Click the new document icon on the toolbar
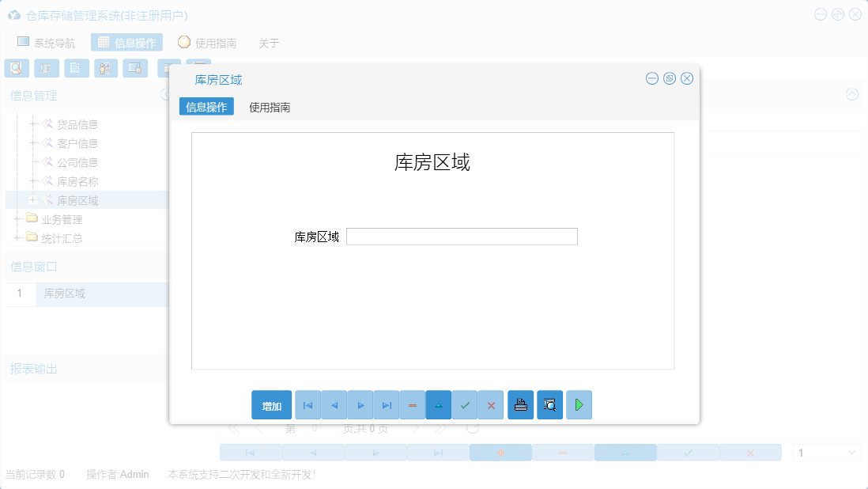Image resolution: width=868 pixels, height=489 pixels. click(76, 68)
